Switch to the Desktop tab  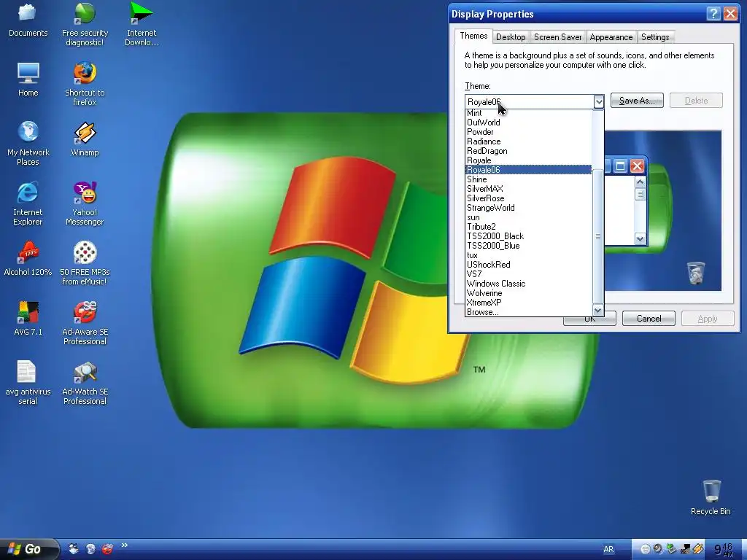coord(510,37)
